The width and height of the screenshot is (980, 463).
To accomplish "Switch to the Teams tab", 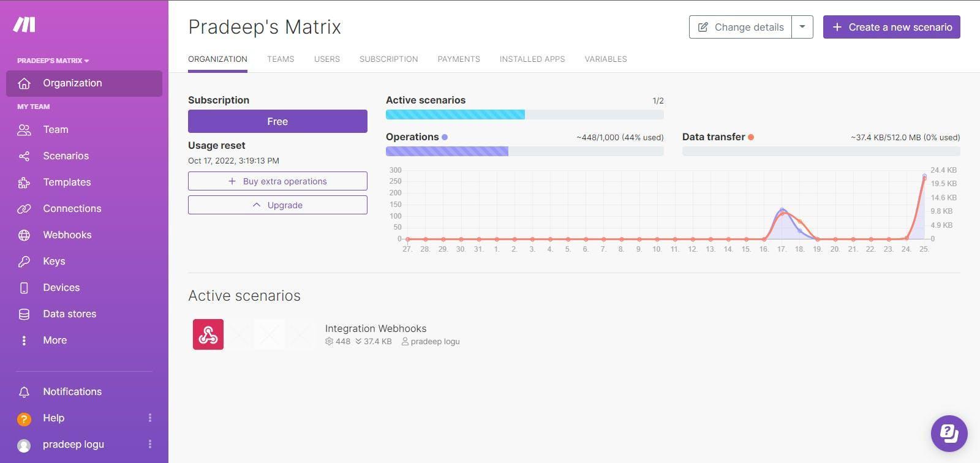I will click(281, 59).
